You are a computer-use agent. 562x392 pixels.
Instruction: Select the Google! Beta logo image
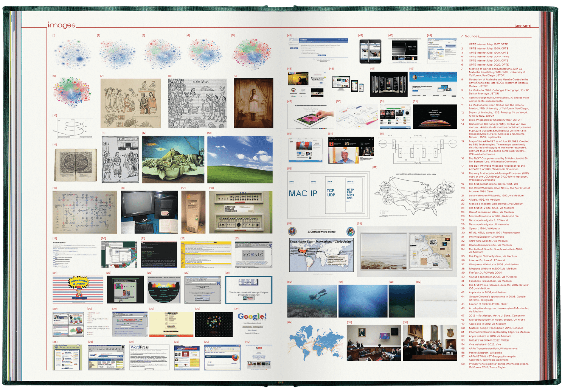pos(252,317)
